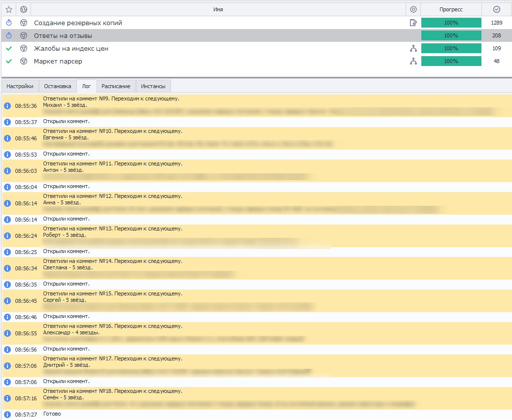
Task: Click log line Ответили на коммент №9
Action: pos(111,98)
